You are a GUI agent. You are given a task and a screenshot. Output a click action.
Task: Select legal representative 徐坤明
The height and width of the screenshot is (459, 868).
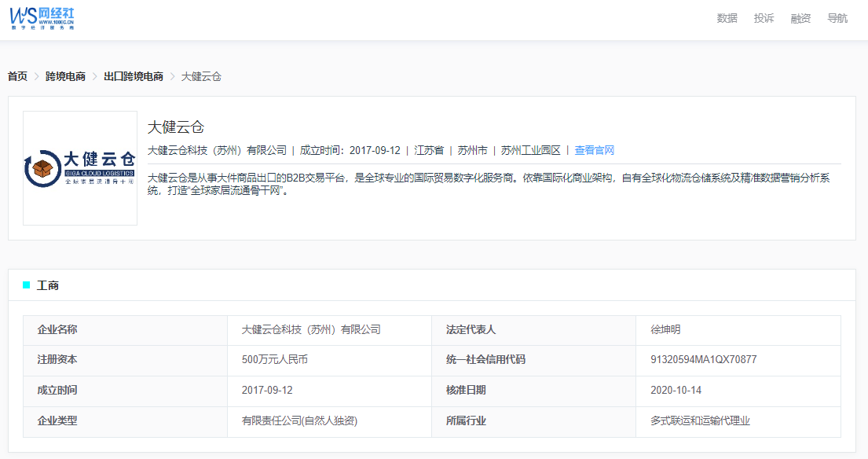pos(665,330)
